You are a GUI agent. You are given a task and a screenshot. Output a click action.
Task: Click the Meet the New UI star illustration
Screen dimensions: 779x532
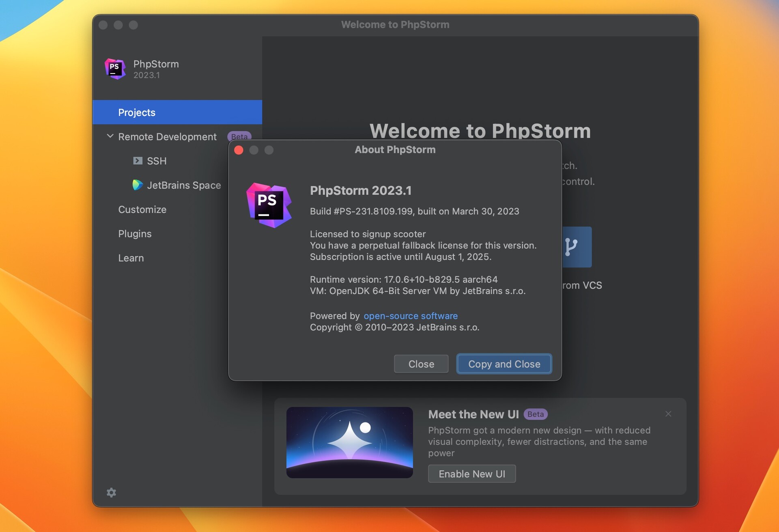(349, 442)
